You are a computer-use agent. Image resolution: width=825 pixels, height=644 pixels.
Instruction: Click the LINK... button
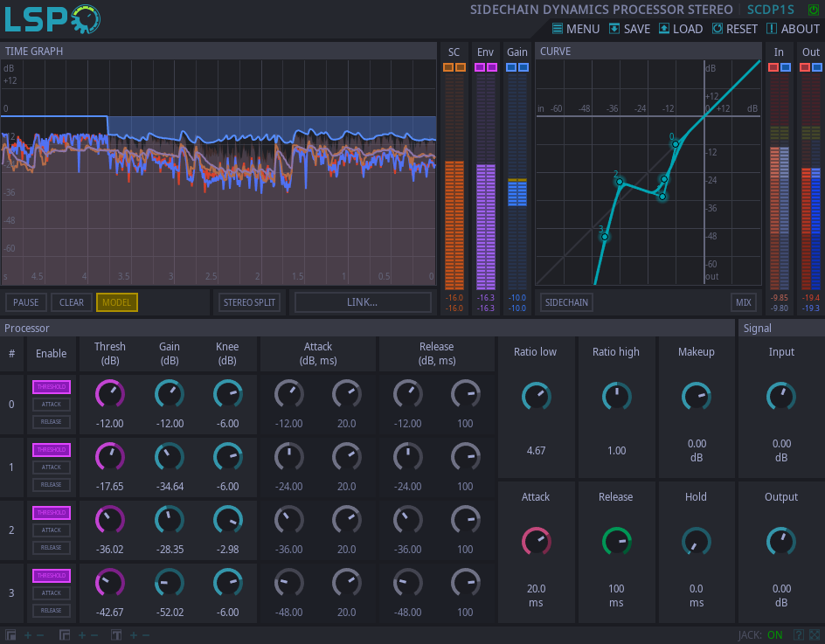(x=363, y=302)
